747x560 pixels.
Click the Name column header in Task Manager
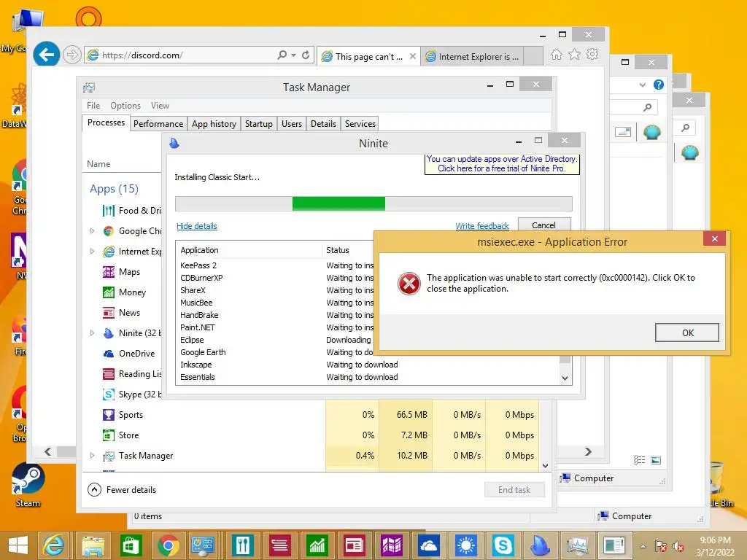point(98,164)
